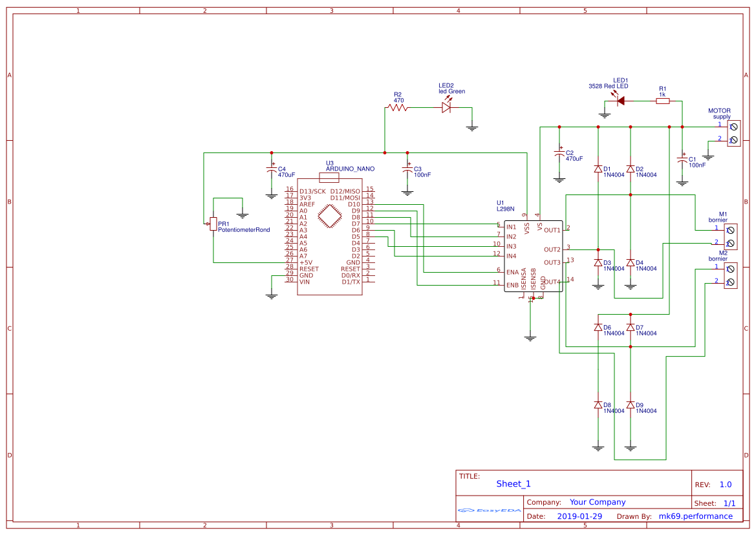
Task: Click the PR1 PotentiometerRond symbol
Action: click(213, 224)
